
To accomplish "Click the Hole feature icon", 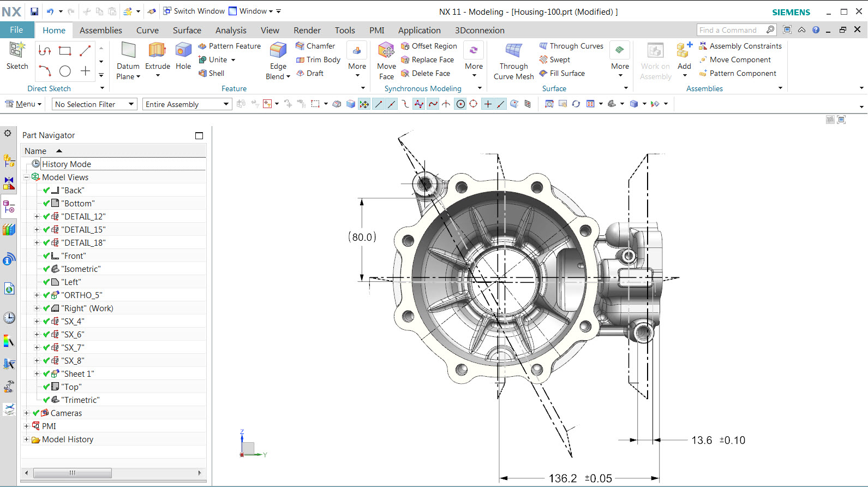I will coord(183,51).
